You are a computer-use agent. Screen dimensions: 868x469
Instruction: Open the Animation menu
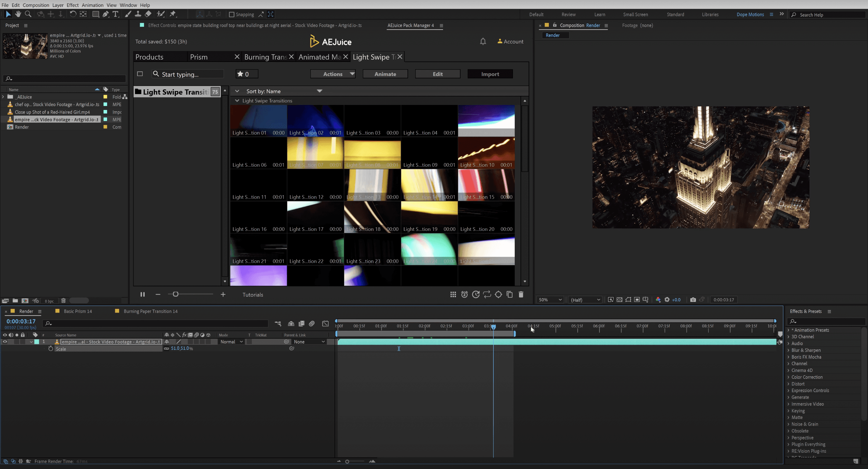(x=92, y=5)
